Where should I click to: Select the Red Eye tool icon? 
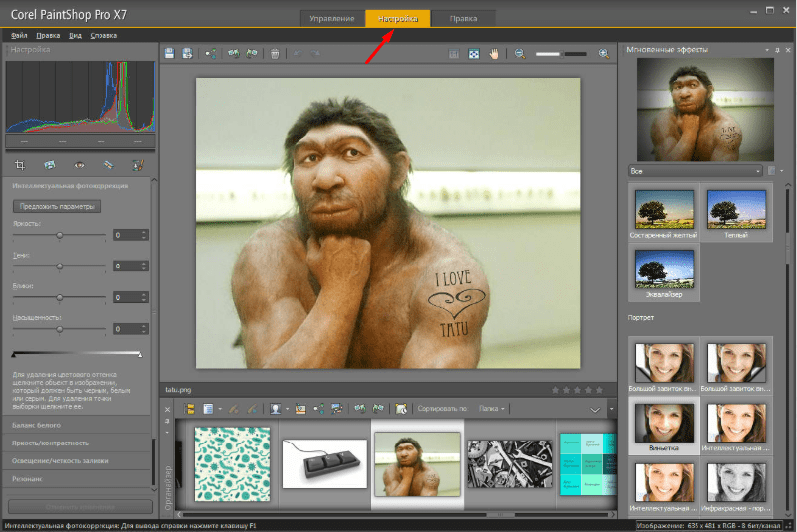click(79, 164)
